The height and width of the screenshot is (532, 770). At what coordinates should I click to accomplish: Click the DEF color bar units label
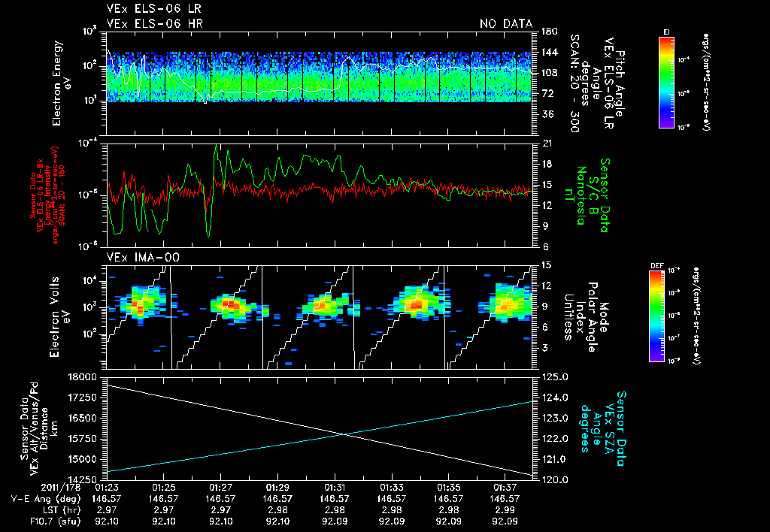click(697, 316)
